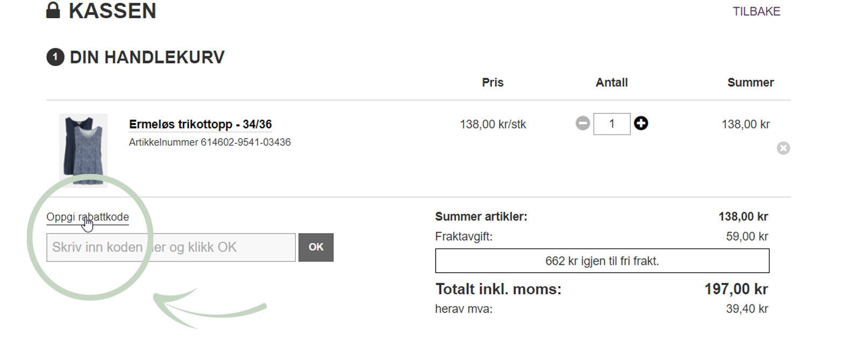868x341 pixels.
Task: Click the Summer column header
Action: [x=750, y=83]
